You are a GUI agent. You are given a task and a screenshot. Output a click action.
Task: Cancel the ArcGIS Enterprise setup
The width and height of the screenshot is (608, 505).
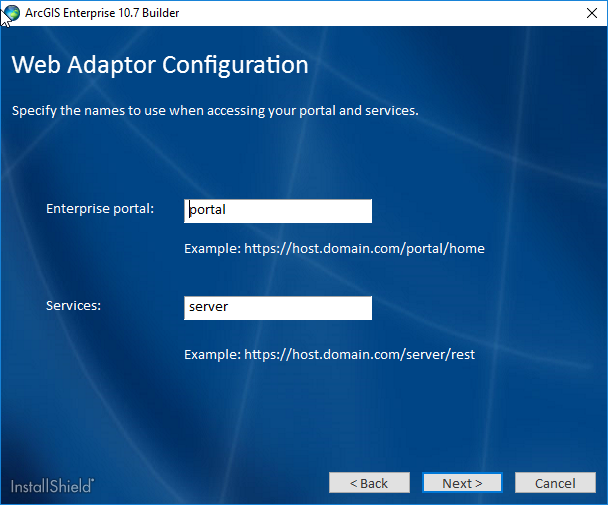(x=555, y=483)
